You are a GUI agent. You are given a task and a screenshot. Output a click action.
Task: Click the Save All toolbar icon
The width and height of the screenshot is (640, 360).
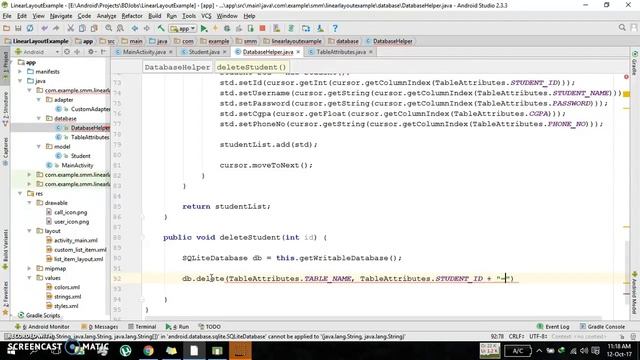coord(18,28)
